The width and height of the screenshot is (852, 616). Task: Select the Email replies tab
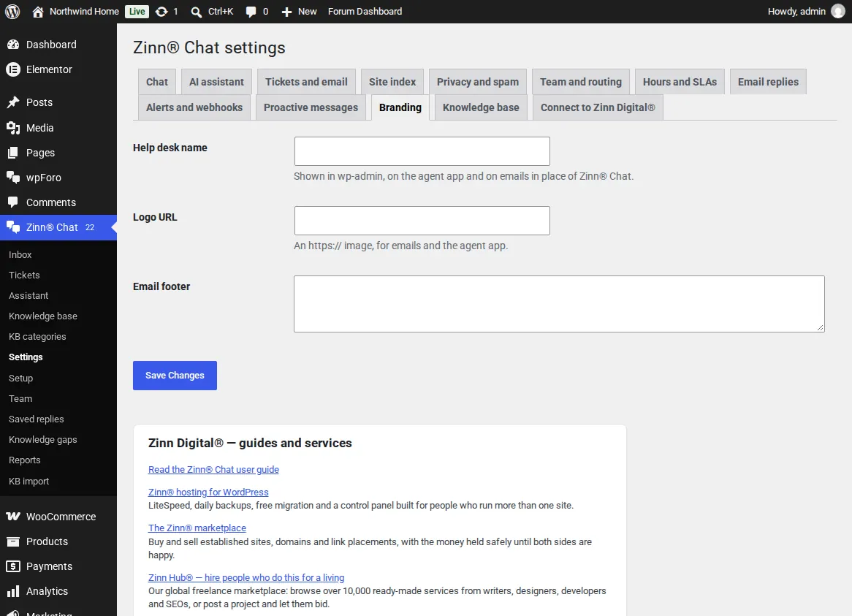point(768,82)
